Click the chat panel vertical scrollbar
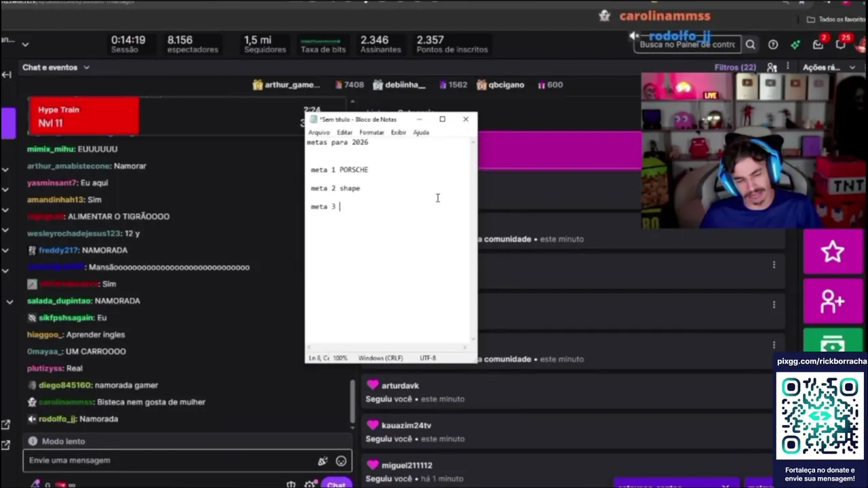Viewport: 868px width, 488px height. pos(352,400)
